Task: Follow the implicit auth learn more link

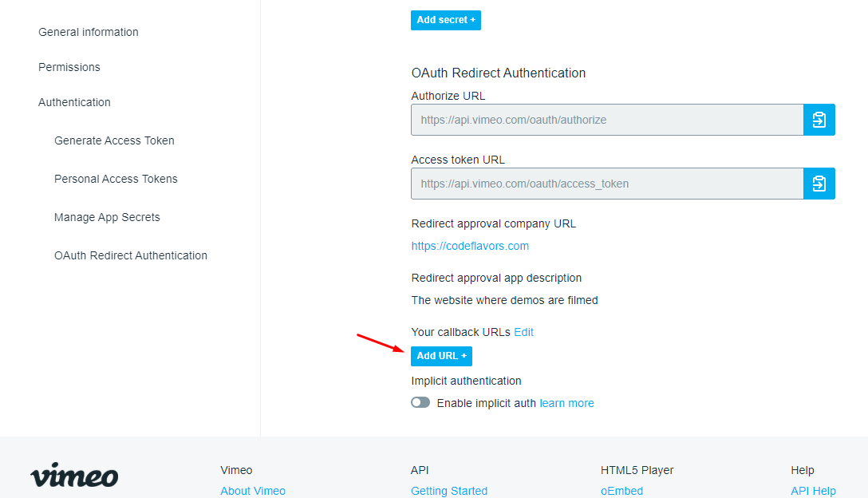Action: [567, 403]
